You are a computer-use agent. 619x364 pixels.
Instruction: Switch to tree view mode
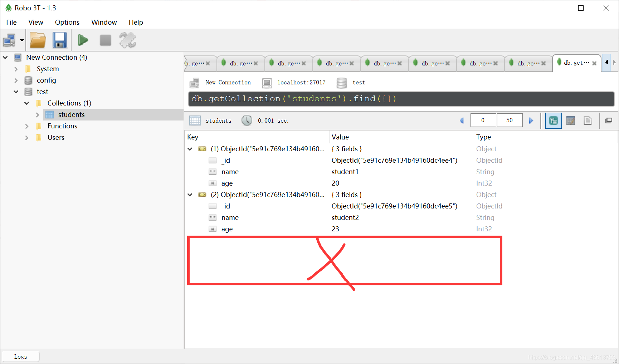coord(553,120)
